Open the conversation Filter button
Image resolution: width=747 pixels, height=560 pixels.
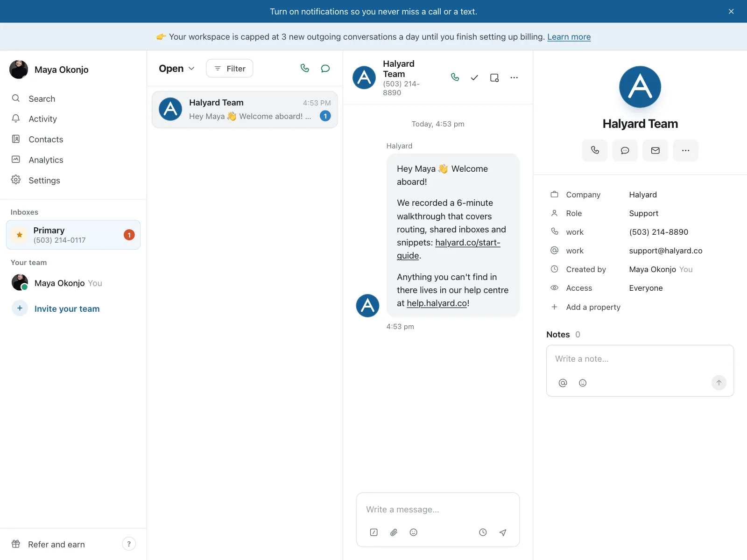pyautogui.click(x=230, y=69)
